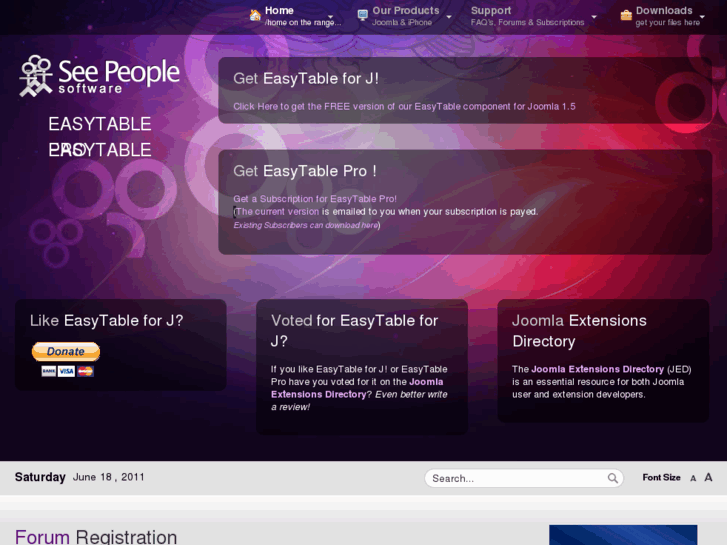Click the See People Software logo
The image size is (727, 545).
99,77
